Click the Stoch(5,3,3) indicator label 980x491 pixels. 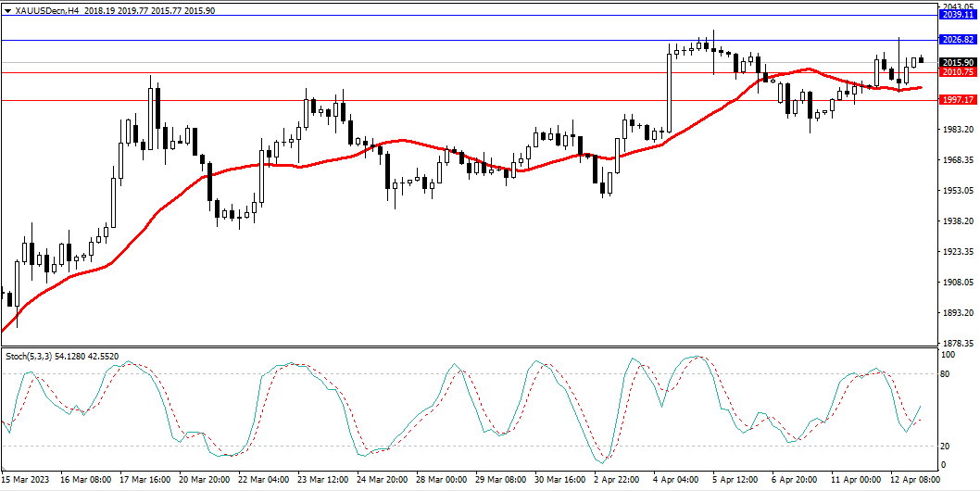point(27,356)
